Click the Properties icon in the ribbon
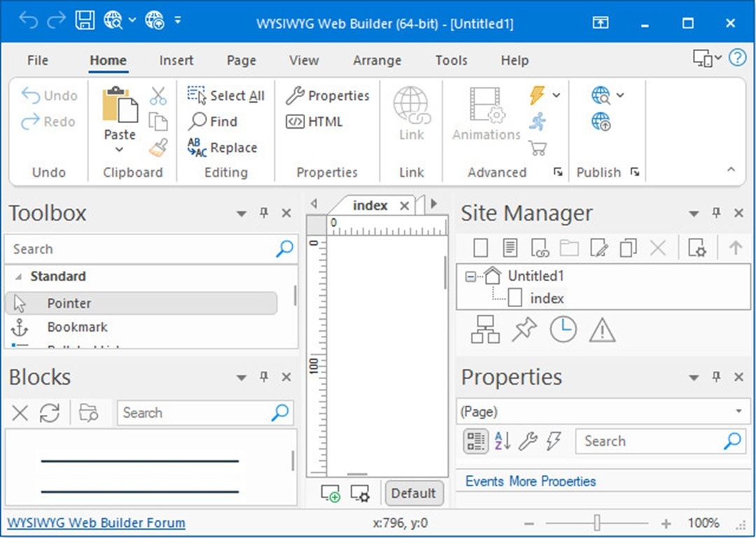The image size is (756, 538). 329,96
